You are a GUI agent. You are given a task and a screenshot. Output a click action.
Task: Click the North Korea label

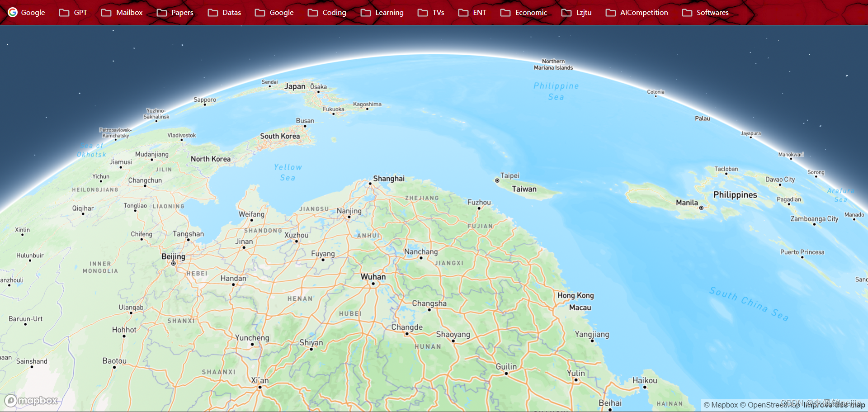(x=211, y=159)
